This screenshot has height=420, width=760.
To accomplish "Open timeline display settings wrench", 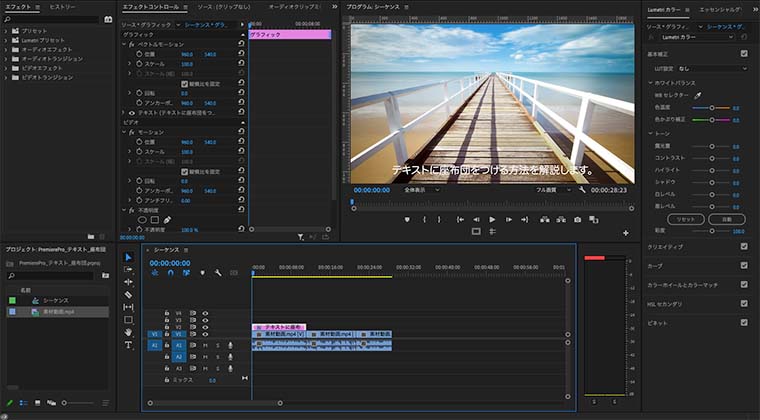I will pyautogui.click(x=218, y=273).
